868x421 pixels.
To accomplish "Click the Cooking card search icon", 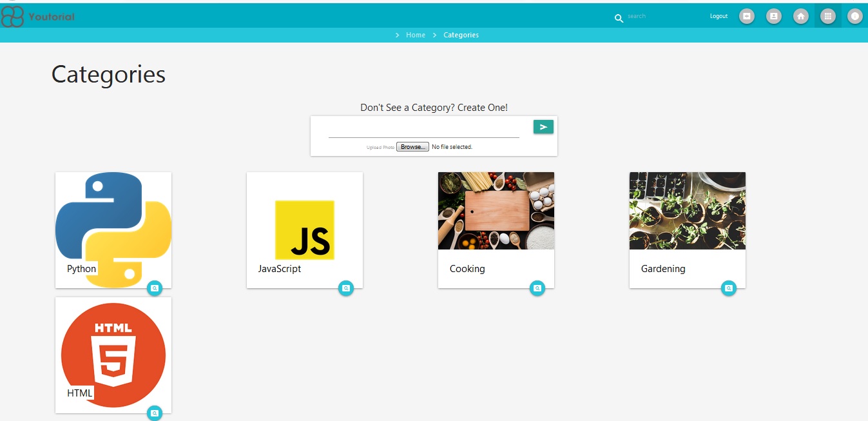I will pyautogui.click(x=537, y=288).
